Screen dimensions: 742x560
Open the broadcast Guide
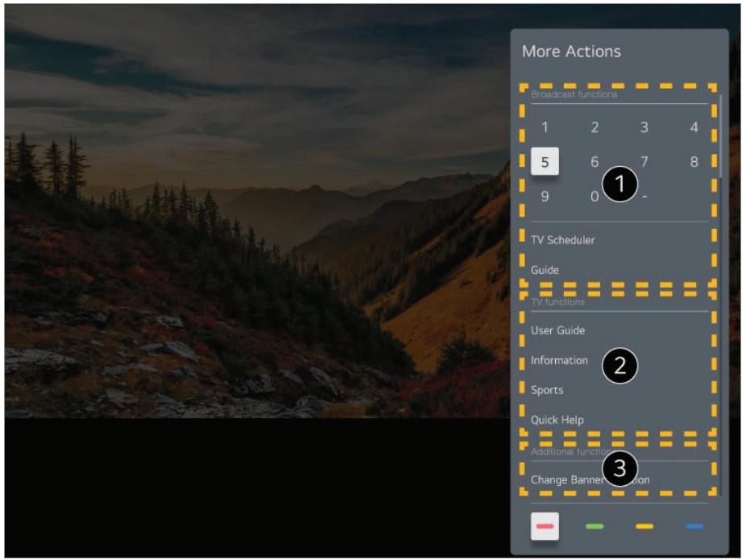(x=545, y=270)
